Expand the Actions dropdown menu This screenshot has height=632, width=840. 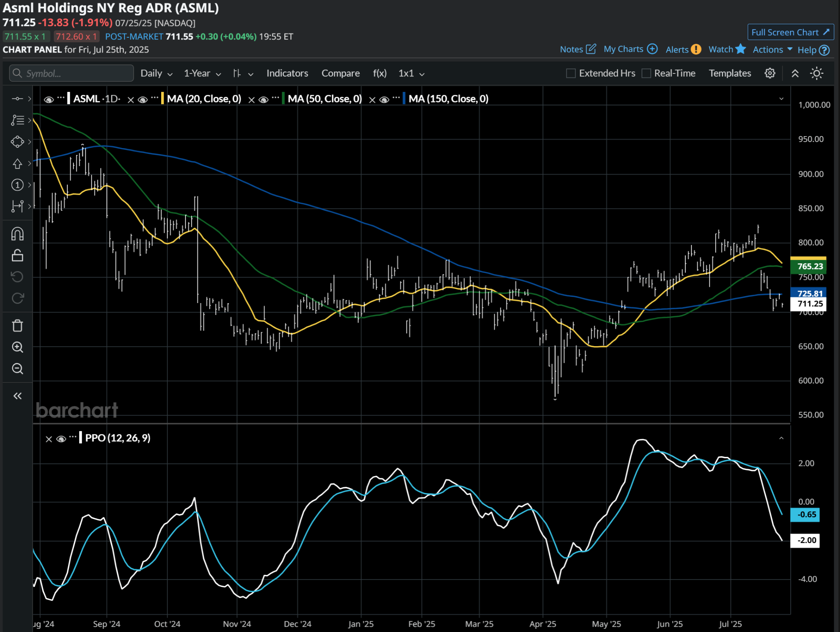[772, 50]
